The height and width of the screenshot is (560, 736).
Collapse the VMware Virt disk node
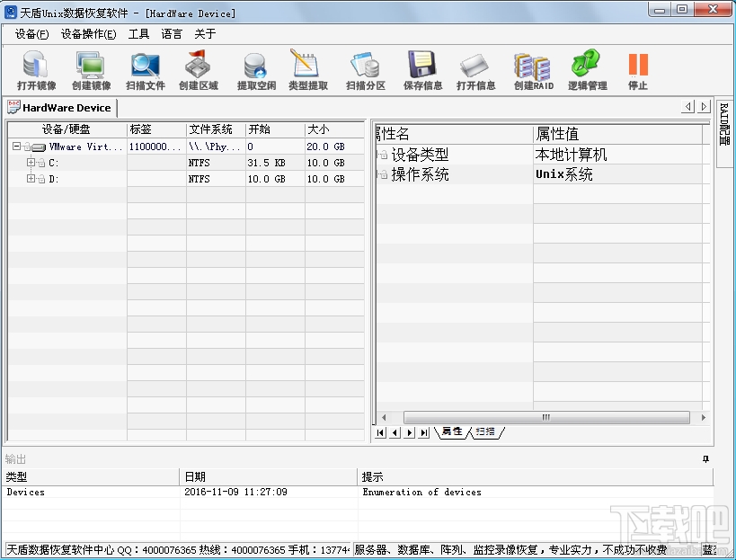[16, 147]
